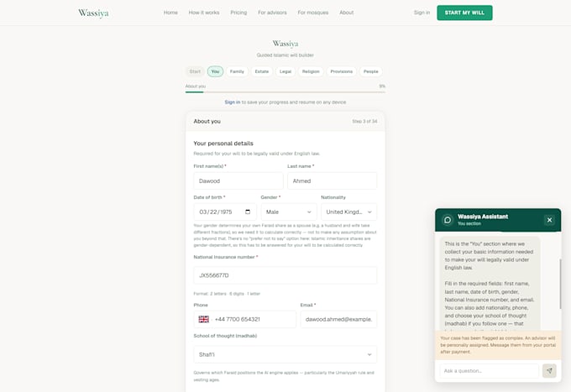Viewport: 571px width, 392px height.
Task: Open the date picker calendar icon
Action: pos(248,212)
